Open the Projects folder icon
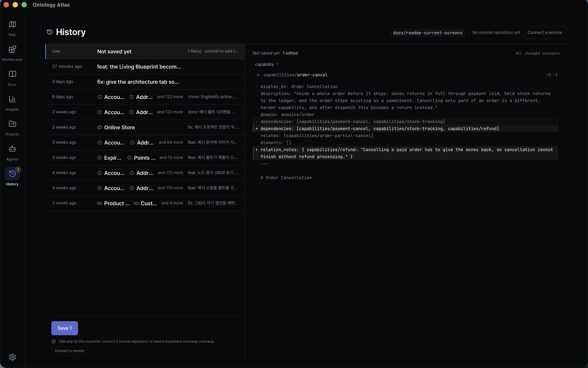This screenshot has height=368, width=588. tap(12, 124)
